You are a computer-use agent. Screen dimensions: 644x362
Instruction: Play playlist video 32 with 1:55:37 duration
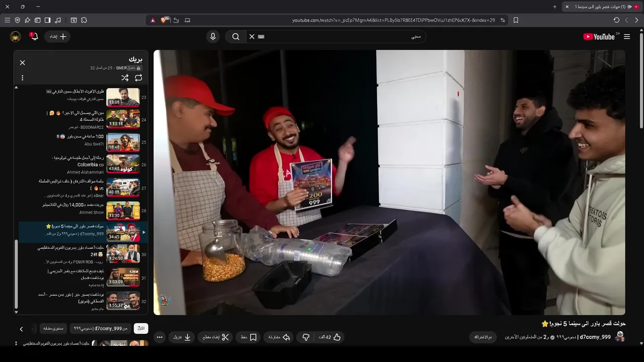[x=84, y=300]
